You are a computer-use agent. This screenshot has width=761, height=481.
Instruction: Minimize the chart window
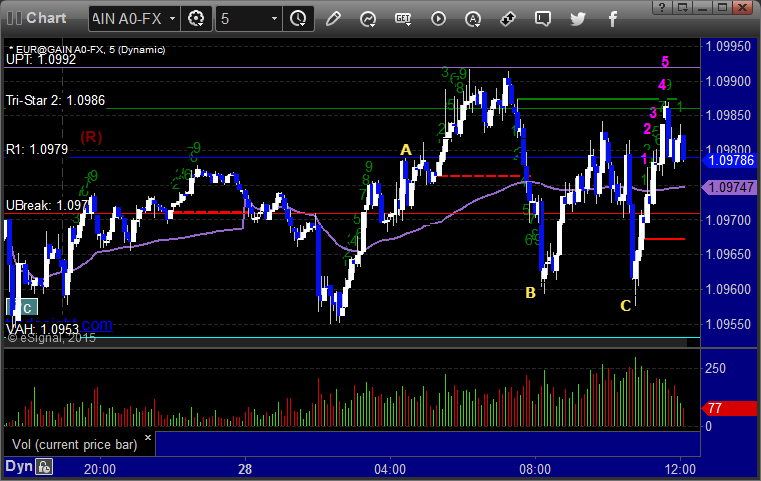coord(702,7)
